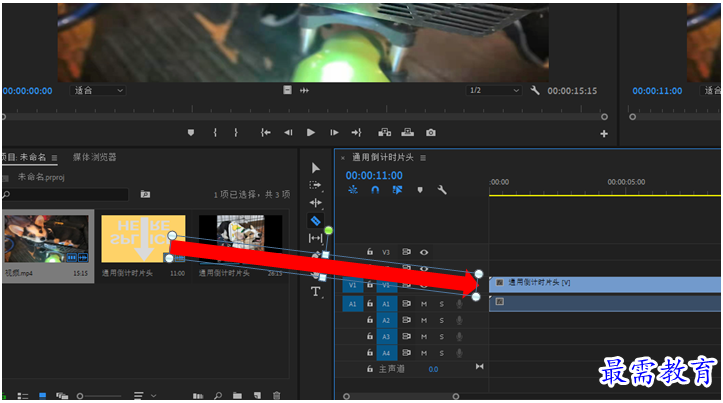Viewport: 723px width, 403px height.
Task: Click Automate to Sequence icon
Action: (198, 396)
